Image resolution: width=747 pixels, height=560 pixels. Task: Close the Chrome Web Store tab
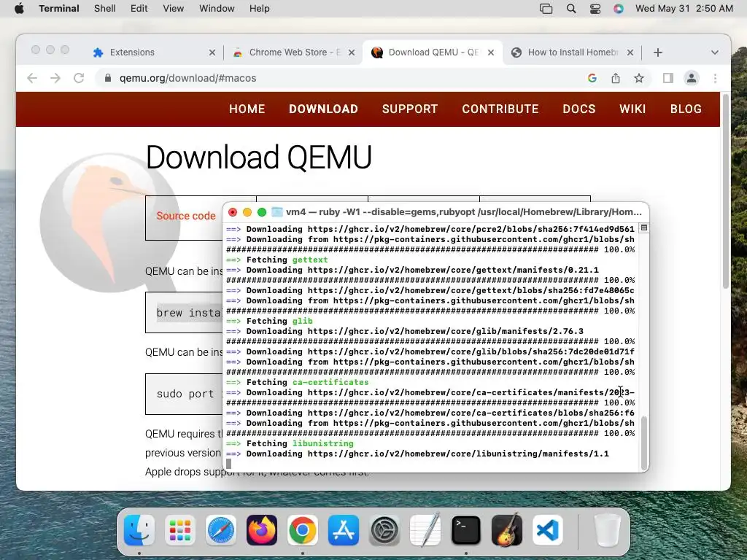coord(352,52)
